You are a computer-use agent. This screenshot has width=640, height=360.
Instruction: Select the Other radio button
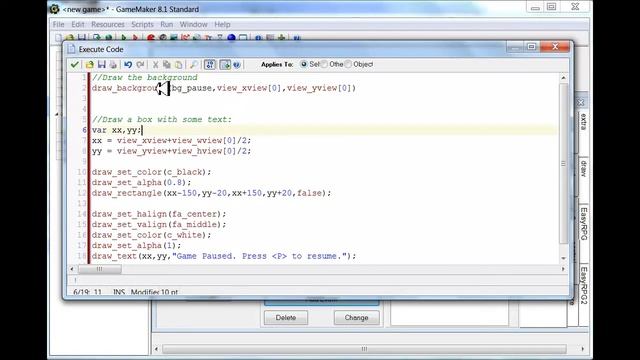click(324, 64)
